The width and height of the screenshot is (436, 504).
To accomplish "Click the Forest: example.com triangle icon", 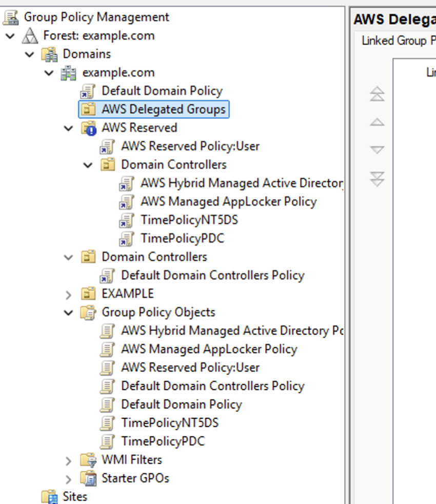I will coord(30,35).
